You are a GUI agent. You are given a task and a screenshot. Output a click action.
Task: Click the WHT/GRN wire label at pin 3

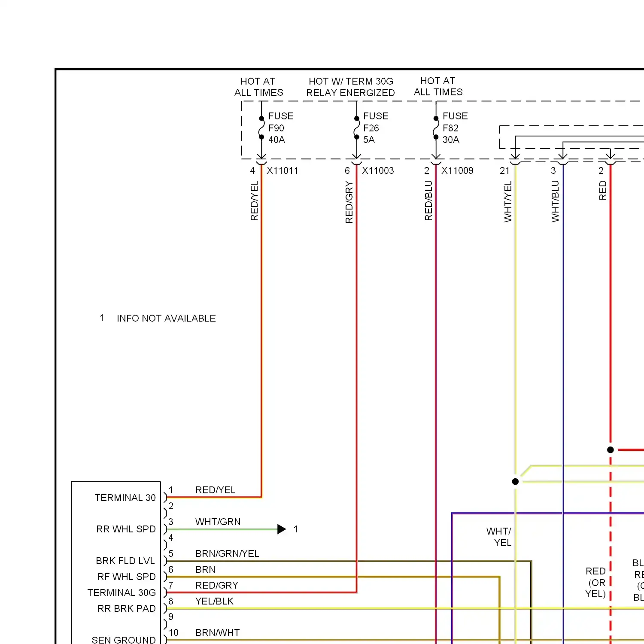coord(218,522)
